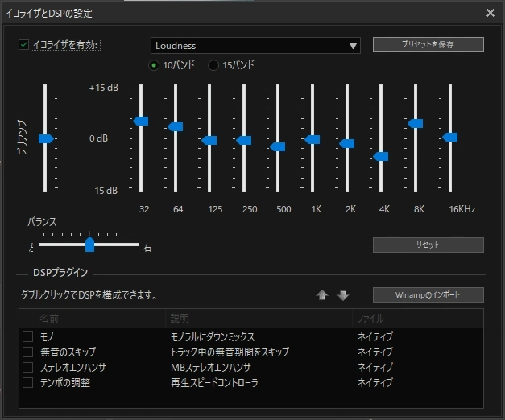The height and width of the screenshot is (420, 505).
Task: Click the 1K band slider handle
Action: (x=312, y=139)
